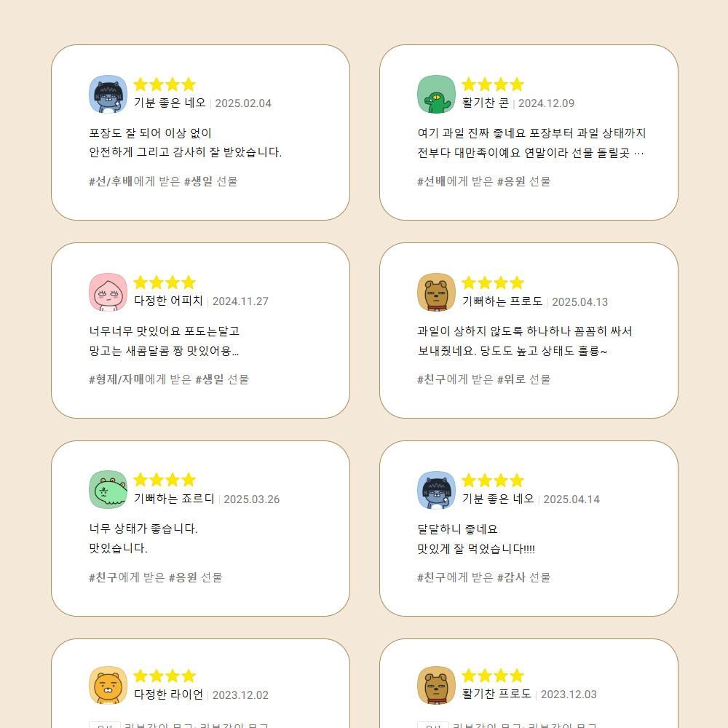Open the review starting "과일이 상하지 않도록"
Screen dimensions: 728x728
pyautogui.click(x=524, y=331)
